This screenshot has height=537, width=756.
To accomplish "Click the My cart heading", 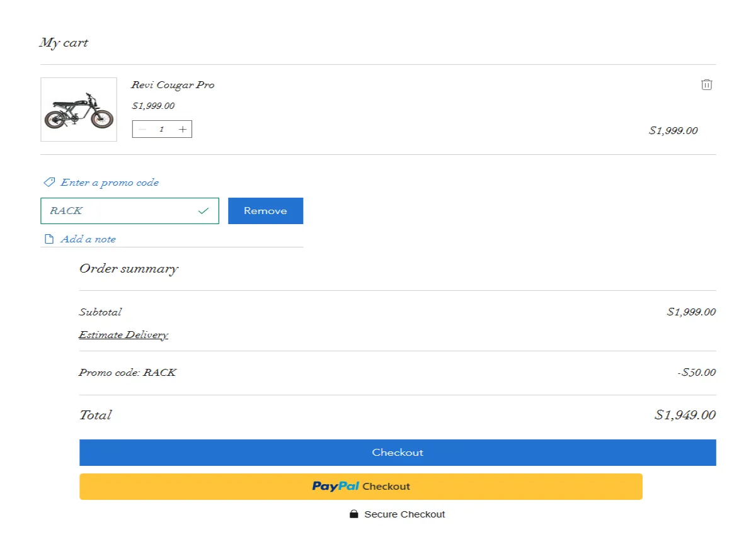I will pyautogui.click(x=64, y=43).
